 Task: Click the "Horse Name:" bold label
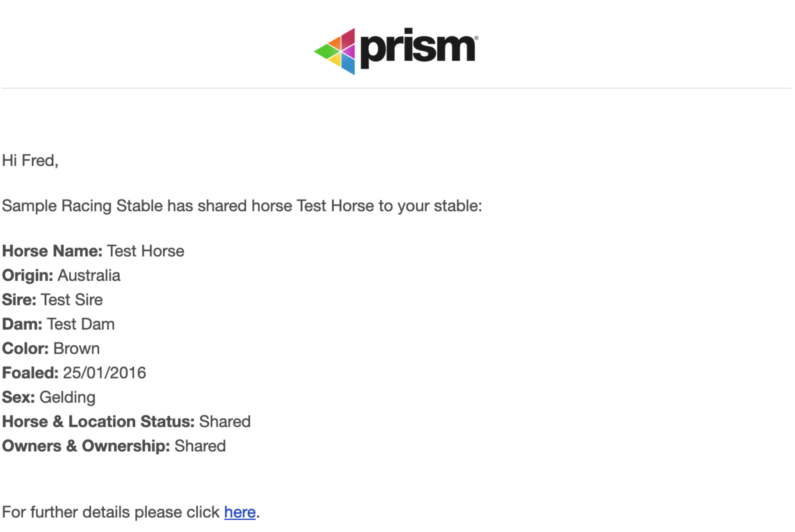tap(52, 251)
